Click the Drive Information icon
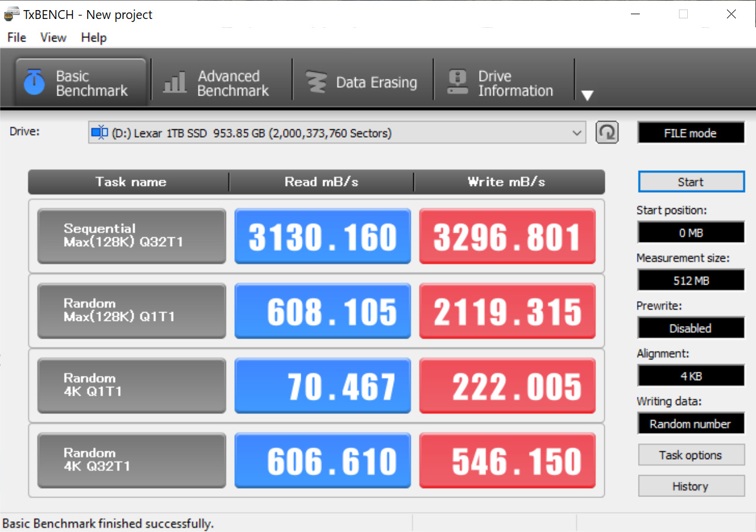Screen dimensions: 756x532 457,82
